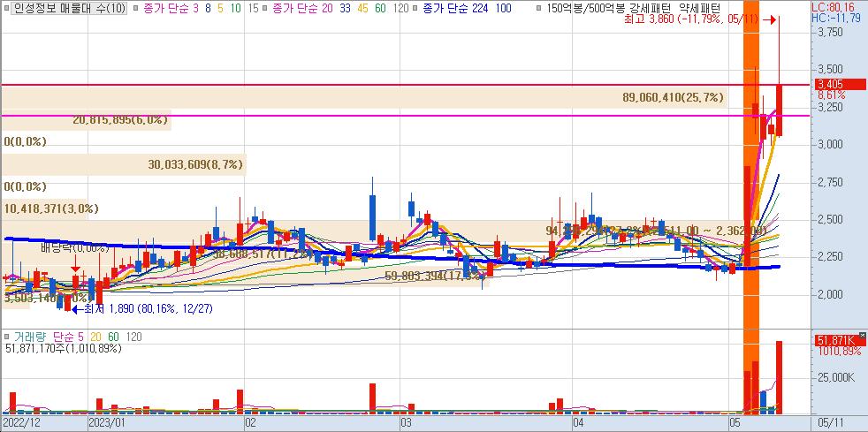This screenshot has width=868, height=432.
Task: Click the 60 value in volume legend
Action: [114, 337]
